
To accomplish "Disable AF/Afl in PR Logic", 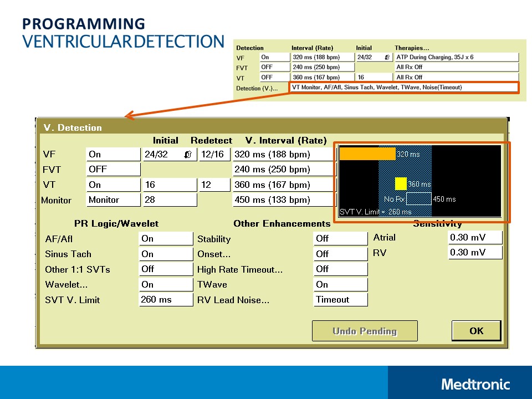I will pyautogui.click(x=166, y=239).
